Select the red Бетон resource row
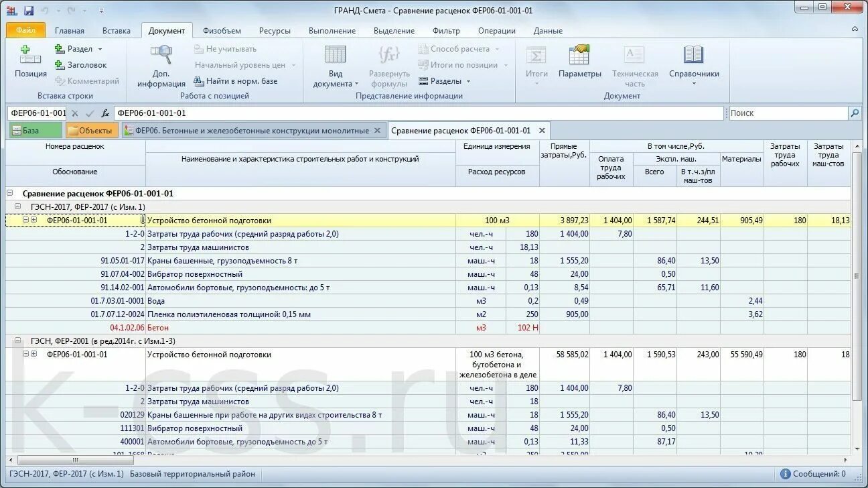 (429, 328)
